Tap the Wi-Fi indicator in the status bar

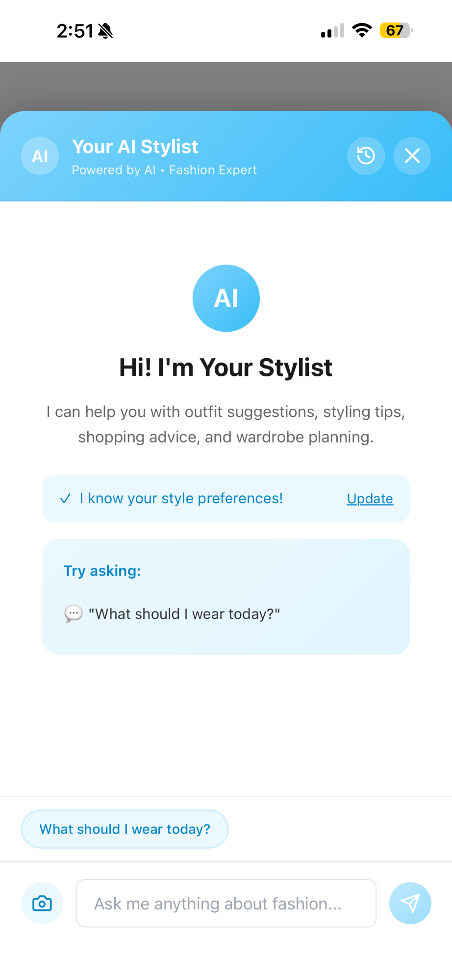click(x=361, y=30)
